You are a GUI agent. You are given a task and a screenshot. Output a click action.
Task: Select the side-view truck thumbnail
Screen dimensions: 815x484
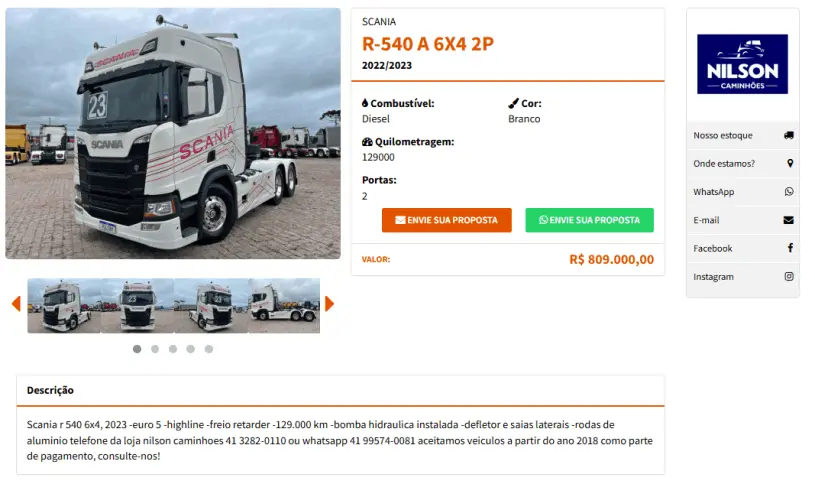tap(284, 306)
